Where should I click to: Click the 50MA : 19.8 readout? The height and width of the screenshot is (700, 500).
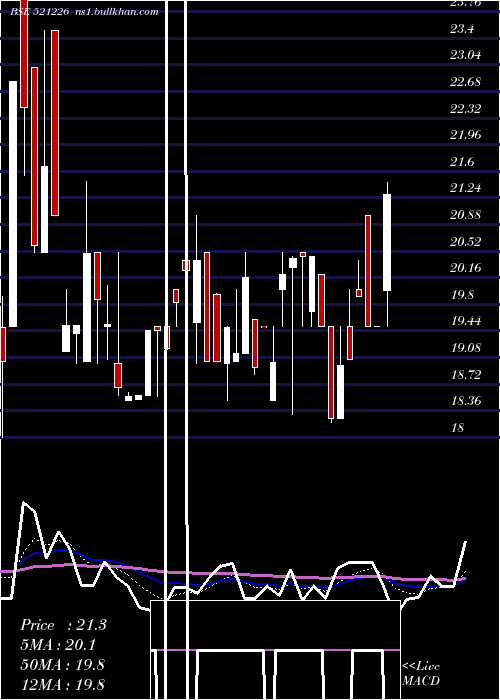[x=62, y=664]
